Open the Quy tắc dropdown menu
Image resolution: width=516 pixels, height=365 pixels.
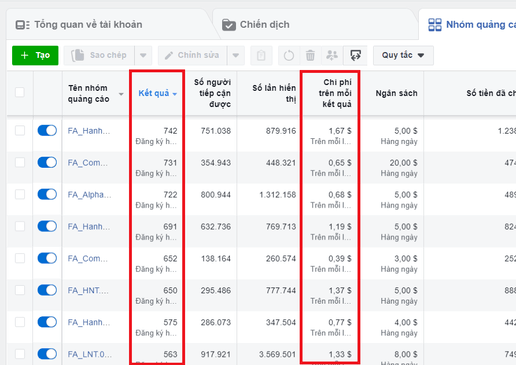[403, 55]
